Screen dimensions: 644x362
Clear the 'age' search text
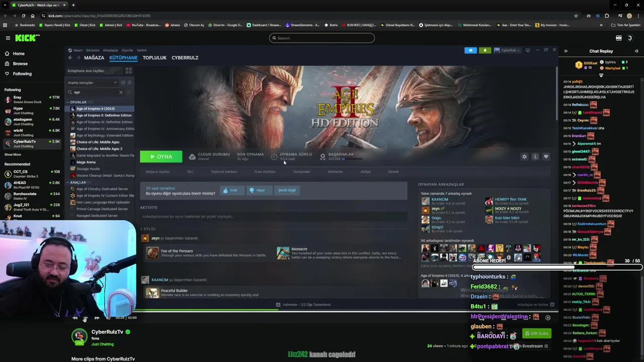[x=121, y=92]
